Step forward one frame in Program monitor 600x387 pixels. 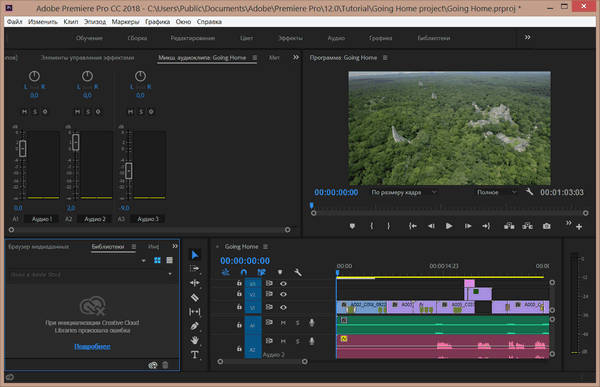click(468, 226)
